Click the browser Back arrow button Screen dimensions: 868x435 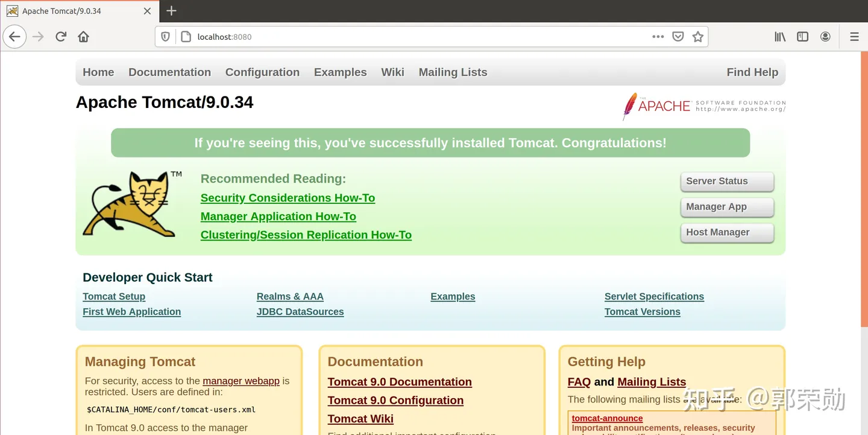coord(14,37)
